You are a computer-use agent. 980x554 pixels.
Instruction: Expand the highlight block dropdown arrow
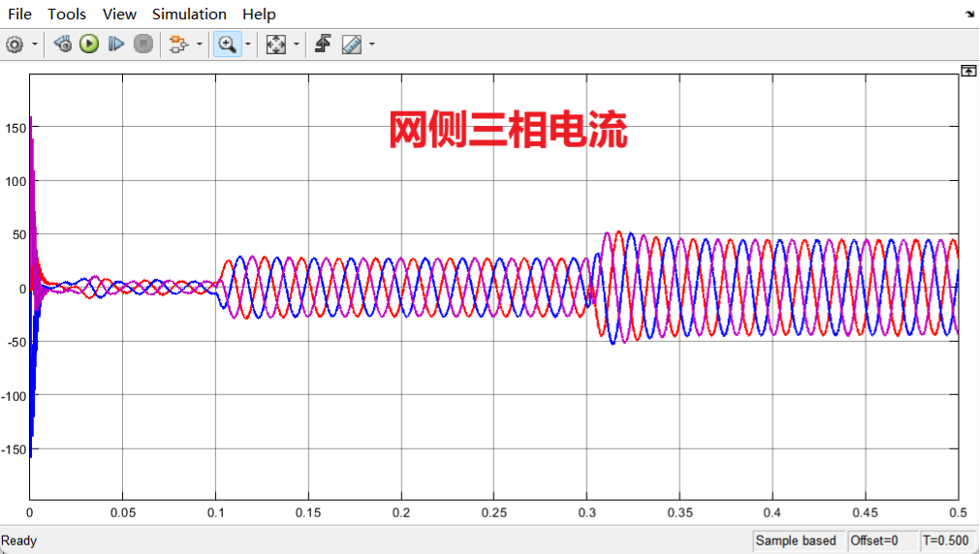pos(200,44)
